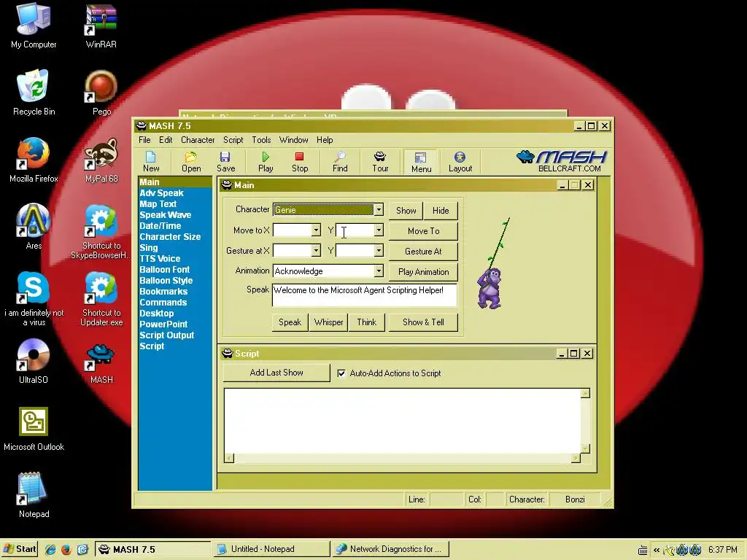
Task: Click the Save floppy disk icon
Action: pyautogui.click(x=225, y=162)
